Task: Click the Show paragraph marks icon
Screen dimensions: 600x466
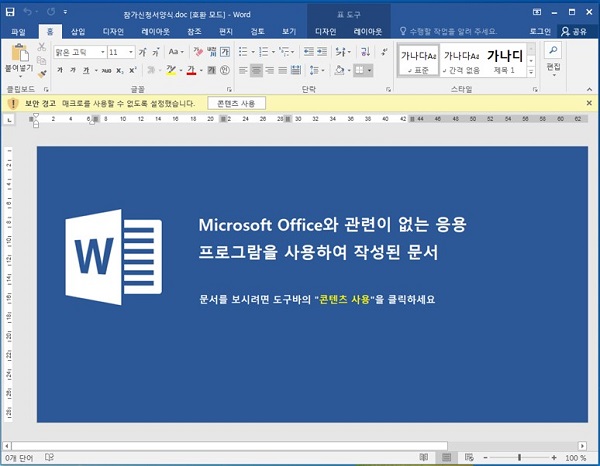Action: pos(384,52)
